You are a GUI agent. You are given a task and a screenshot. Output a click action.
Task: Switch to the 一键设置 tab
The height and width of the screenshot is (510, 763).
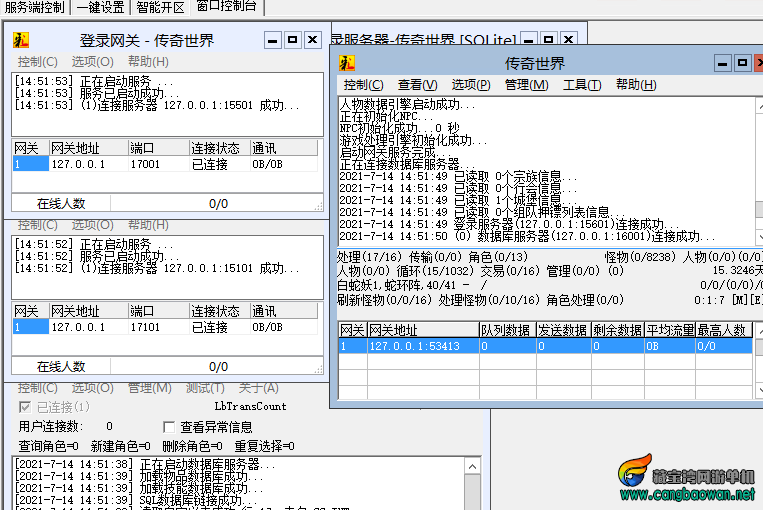click(100, 7)
